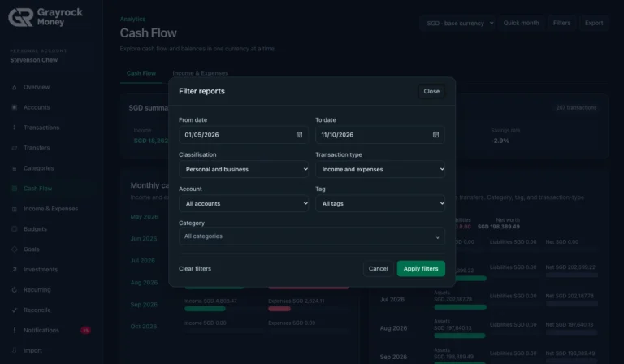
Task: Close the Filter reports dialog
Action: 431,92
